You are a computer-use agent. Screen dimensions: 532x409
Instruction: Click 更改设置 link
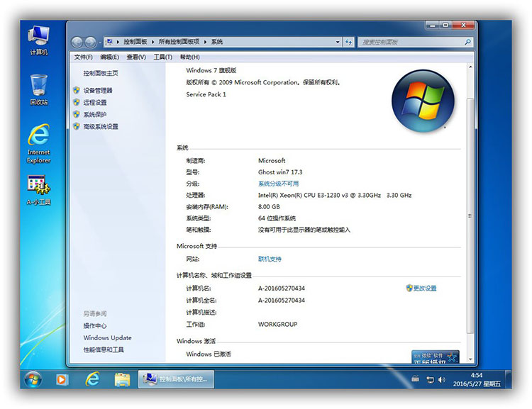(x=425, y=288)
